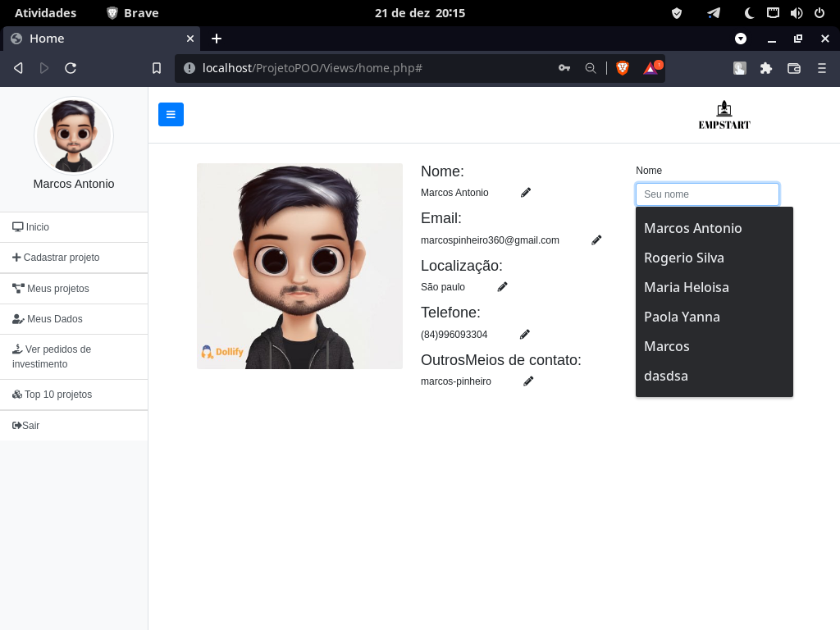
Task: Click the screen tray icon in top panel
Action: pyautogui.click(x=773, y=13)
